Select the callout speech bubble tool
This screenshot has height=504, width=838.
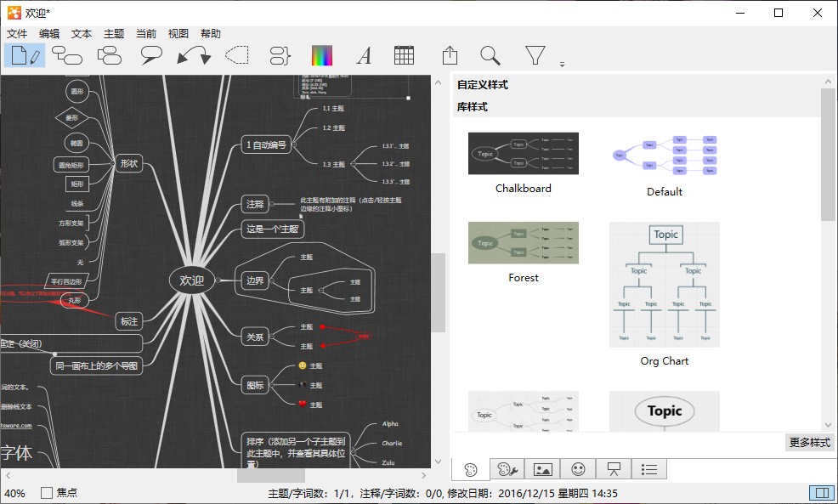click(x=151, y=56)
